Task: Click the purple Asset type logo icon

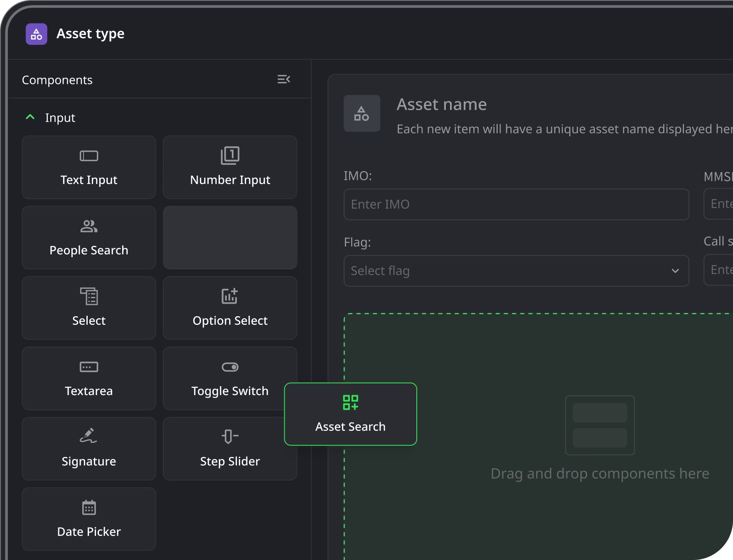Action: tap(37, 34)
